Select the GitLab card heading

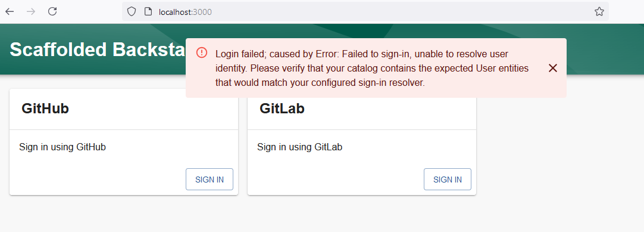click(282, 109)
